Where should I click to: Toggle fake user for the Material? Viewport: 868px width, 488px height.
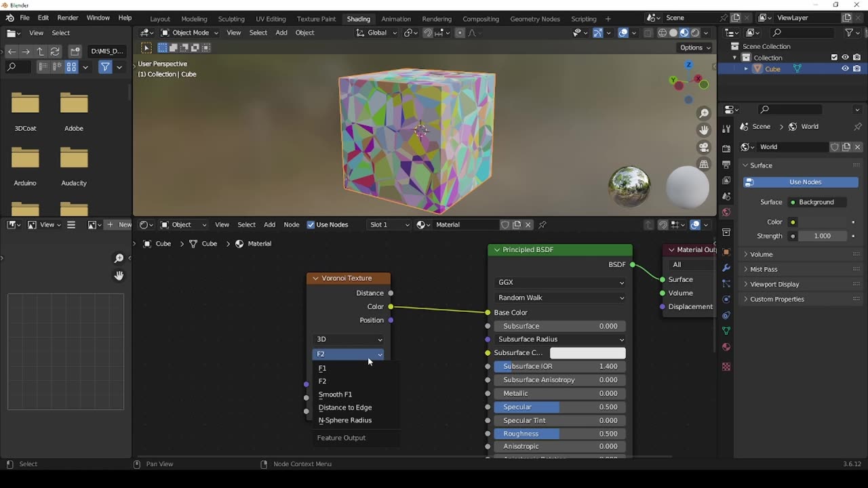(505, 225)
